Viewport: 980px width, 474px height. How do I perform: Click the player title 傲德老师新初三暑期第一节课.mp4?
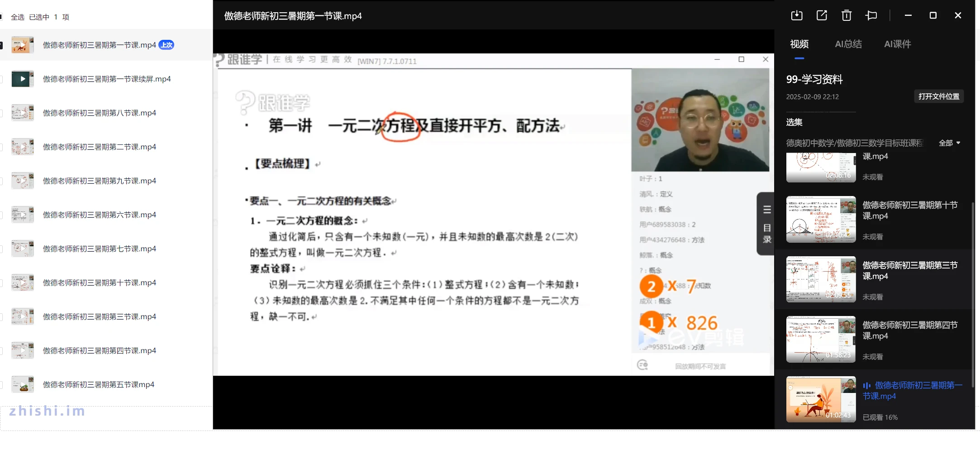pyautogui.click(x=293, y=16)
